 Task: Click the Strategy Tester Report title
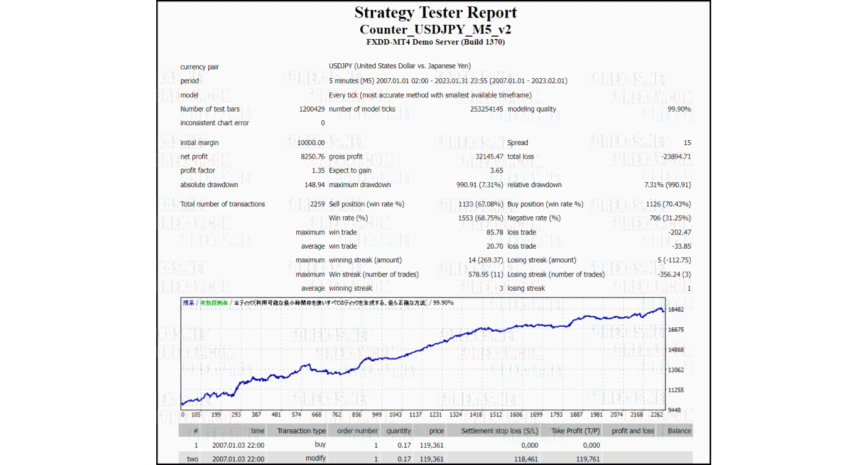(x=435, y=13)
